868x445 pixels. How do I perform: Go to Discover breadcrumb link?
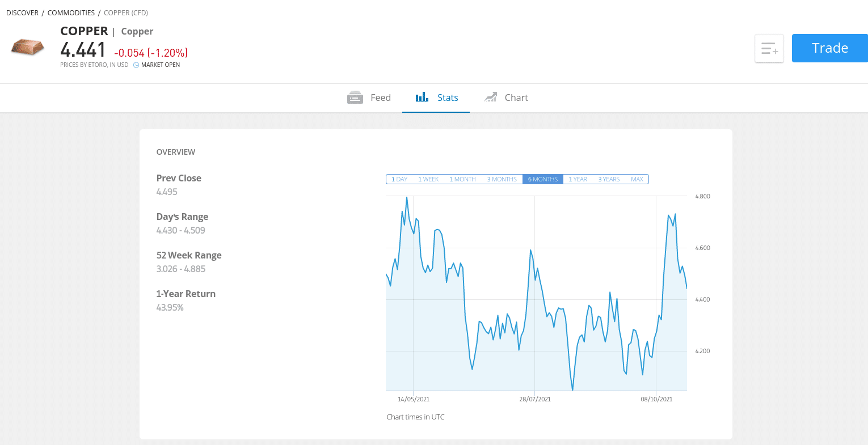[x=23, y=12]
